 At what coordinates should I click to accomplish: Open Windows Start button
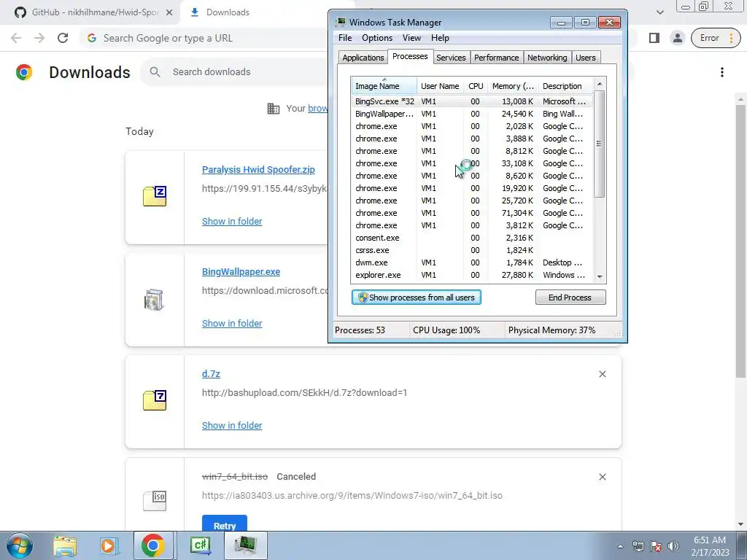(x=20, y=545)
